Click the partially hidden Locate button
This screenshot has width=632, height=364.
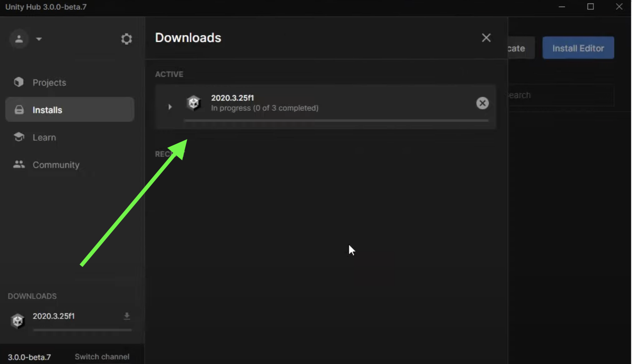click(x=521, y=48)
